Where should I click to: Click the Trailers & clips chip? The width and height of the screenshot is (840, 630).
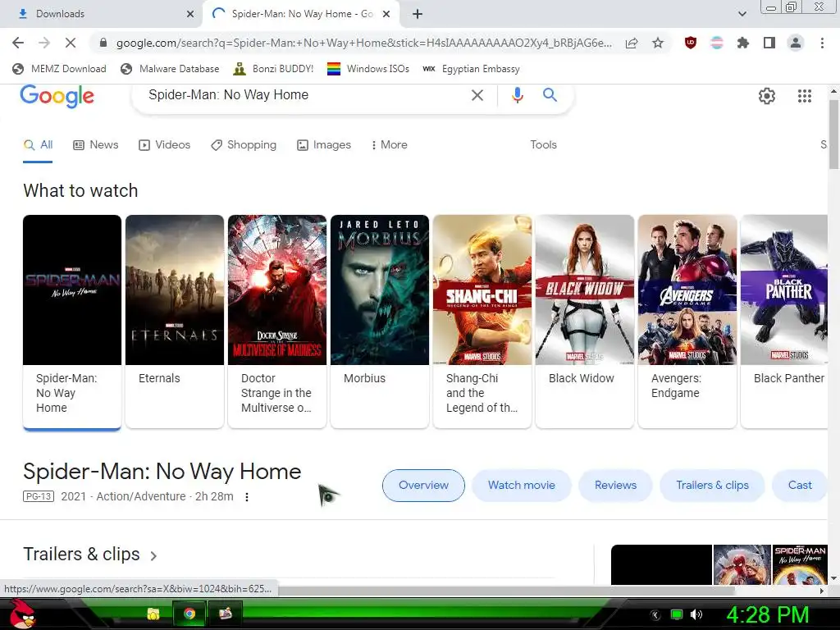pos(712,486)
